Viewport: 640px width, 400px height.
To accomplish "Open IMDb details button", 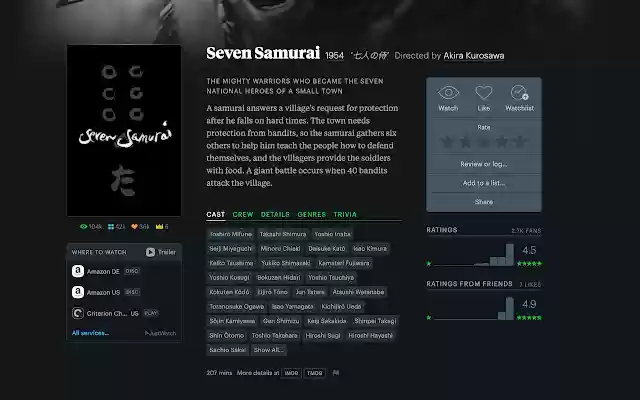I will point(291,373).
